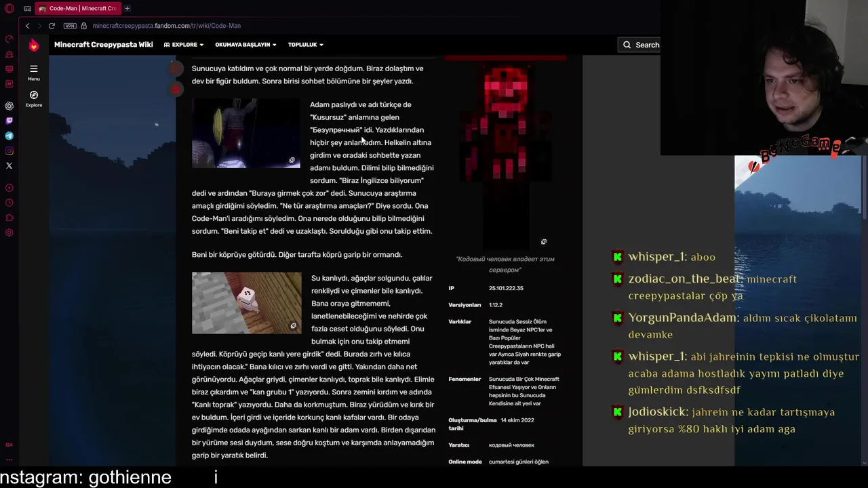Click the webcam overlay of the streamer
This screenshot has height=488, width=868.
click(x=764, y=78)
